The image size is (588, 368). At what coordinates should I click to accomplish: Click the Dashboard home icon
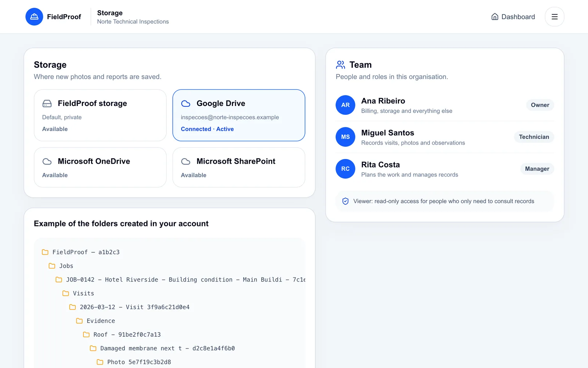495,17
